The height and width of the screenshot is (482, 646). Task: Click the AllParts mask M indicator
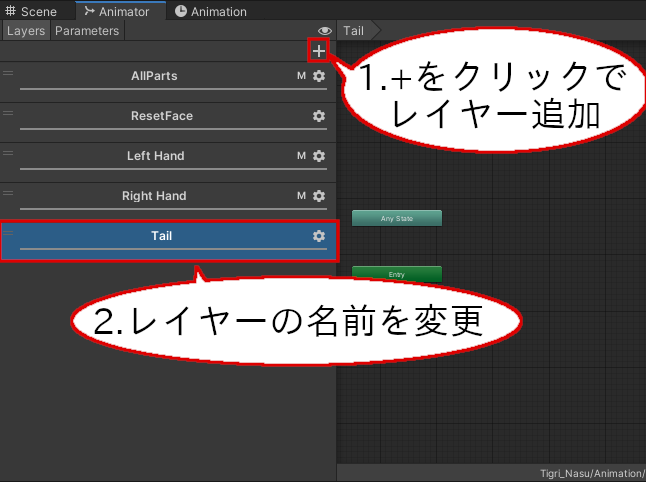(x=302, y=76)
